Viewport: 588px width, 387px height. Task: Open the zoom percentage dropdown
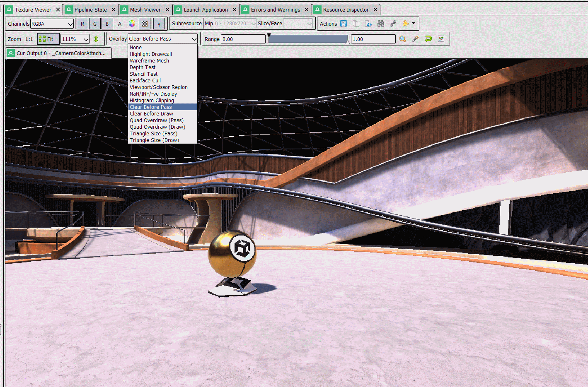point(75,38)
